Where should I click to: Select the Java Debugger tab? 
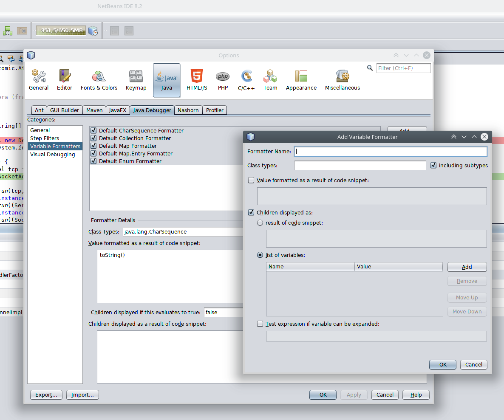(152, 110)
